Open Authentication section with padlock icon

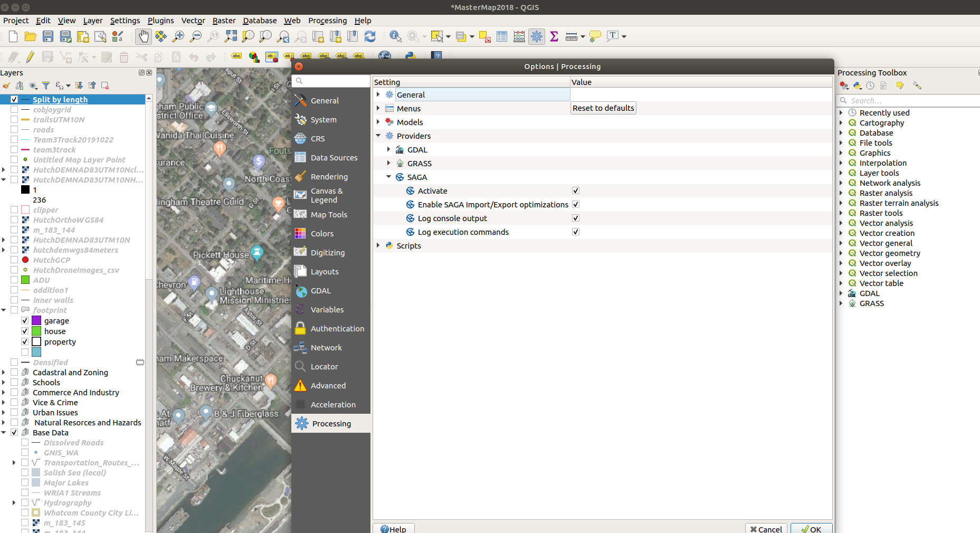(331, 328)
